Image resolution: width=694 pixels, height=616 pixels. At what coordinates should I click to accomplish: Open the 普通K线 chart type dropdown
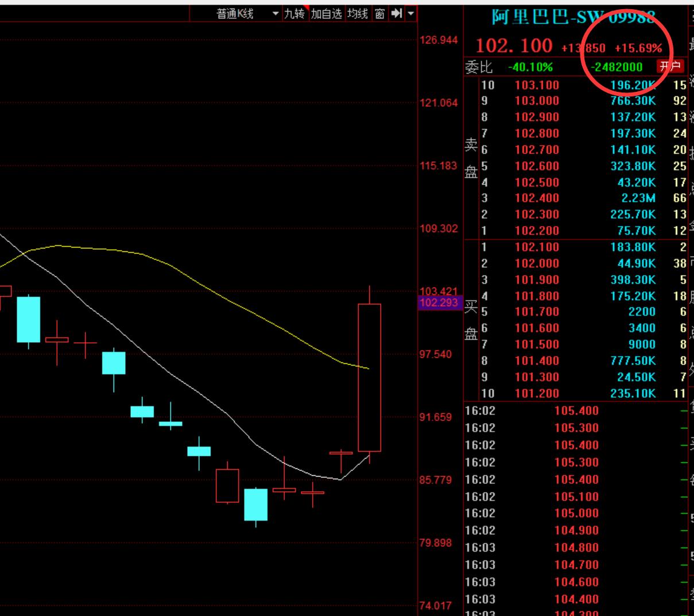(248, 14)
